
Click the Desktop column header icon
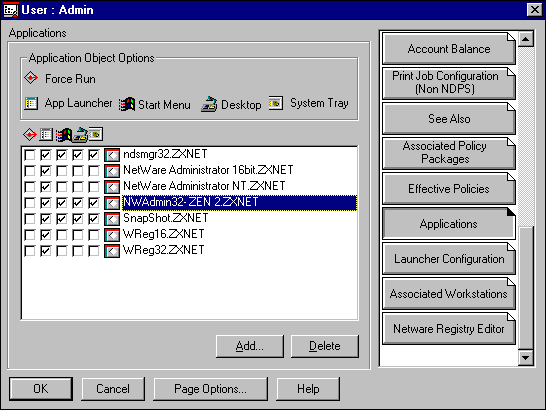[x=80, y=135]
